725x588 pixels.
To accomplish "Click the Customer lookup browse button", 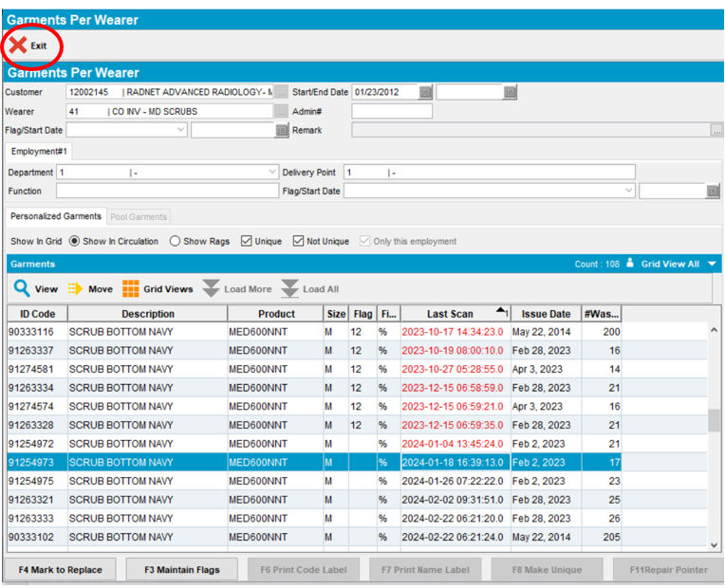I will 281,92.
